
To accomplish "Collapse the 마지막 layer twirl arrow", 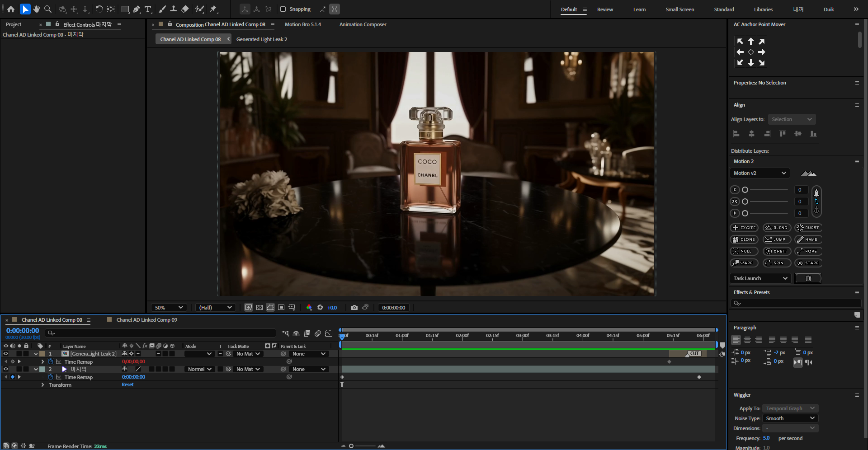I will point(36,369).
